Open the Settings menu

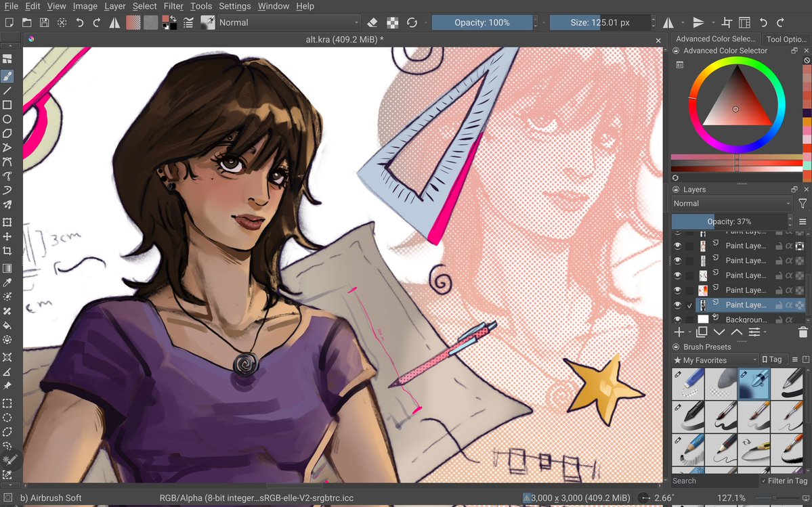[x=234, y=6]
